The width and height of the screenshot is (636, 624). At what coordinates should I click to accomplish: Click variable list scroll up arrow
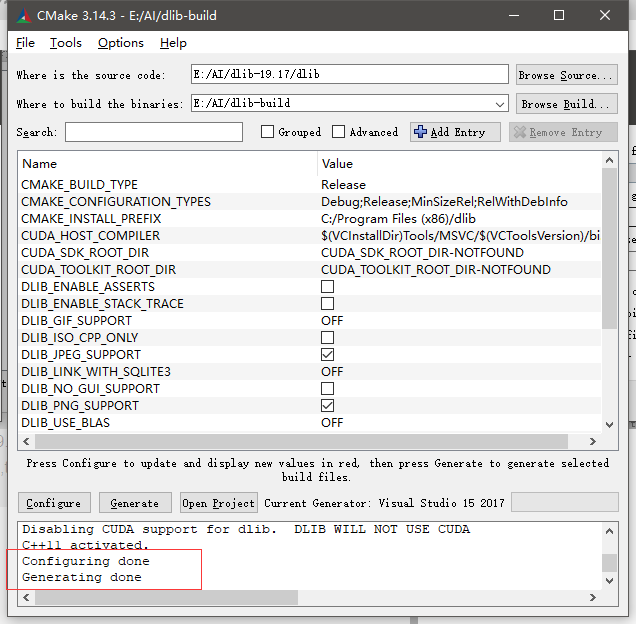[609, 160]
